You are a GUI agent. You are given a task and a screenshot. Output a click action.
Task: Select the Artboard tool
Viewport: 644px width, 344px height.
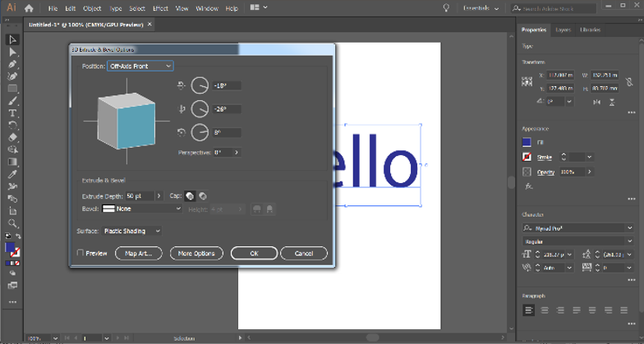pyautogui.click(x=12, y=211)
